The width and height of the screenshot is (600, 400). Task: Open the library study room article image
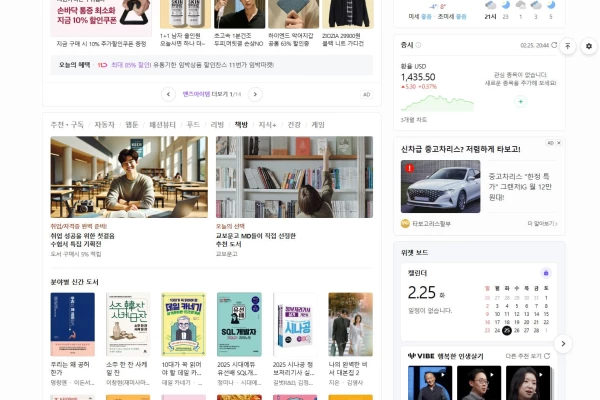click(129, 177)
